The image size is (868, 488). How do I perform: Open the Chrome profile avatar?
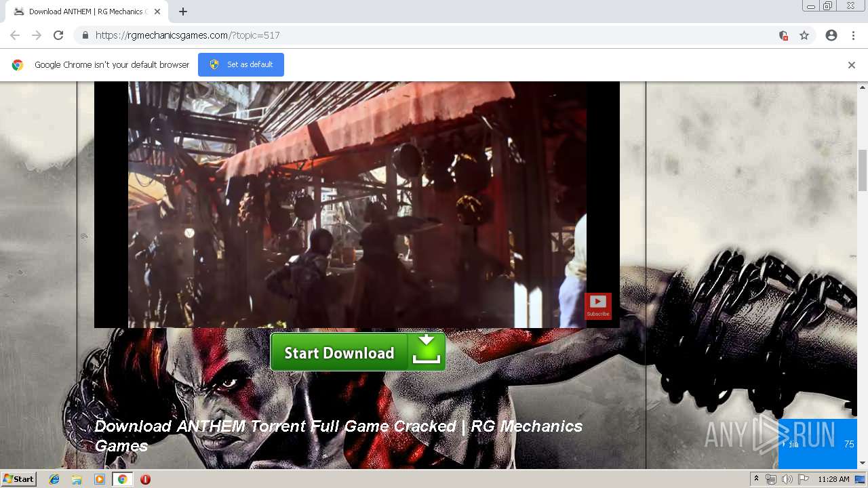click(x=831, y=35)
